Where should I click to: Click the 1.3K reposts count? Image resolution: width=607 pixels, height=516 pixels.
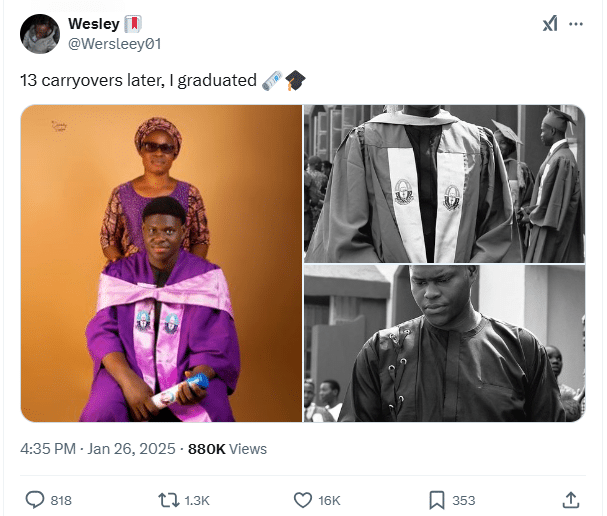point(197,500)
